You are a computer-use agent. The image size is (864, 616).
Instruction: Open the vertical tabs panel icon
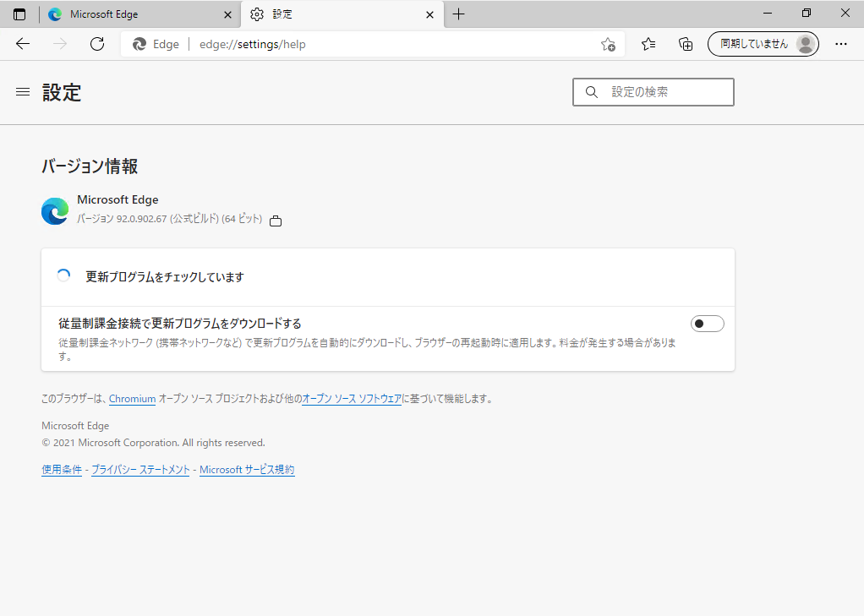point(19,14)
